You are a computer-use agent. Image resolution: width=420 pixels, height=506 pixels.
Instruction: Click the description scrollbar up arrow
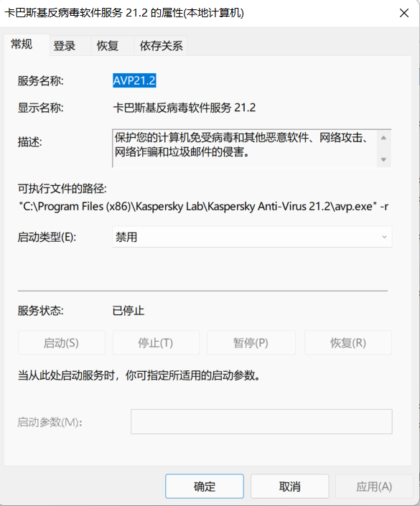coord(383,138)
